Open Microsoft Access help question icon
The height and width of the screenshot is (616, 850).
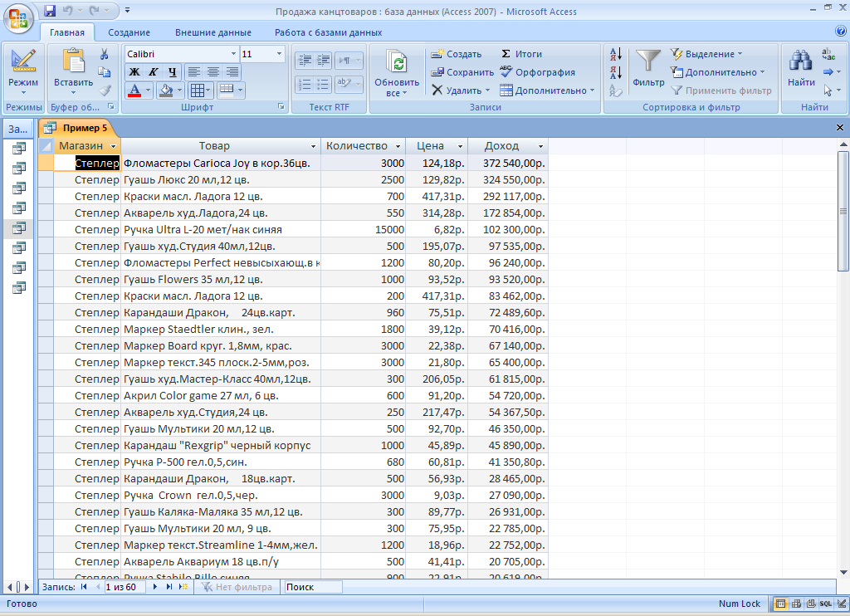point(841,32)
